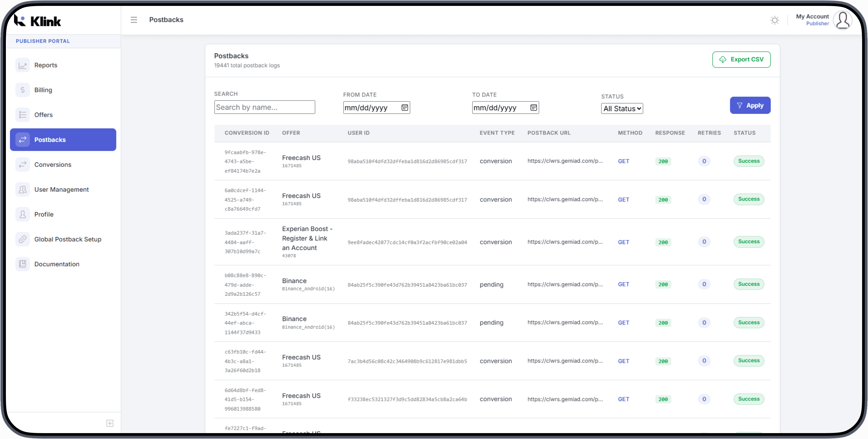The image size is (868, 439).
Task: Click the Reports chart icon in sidebar
Action: pos(23,65)
